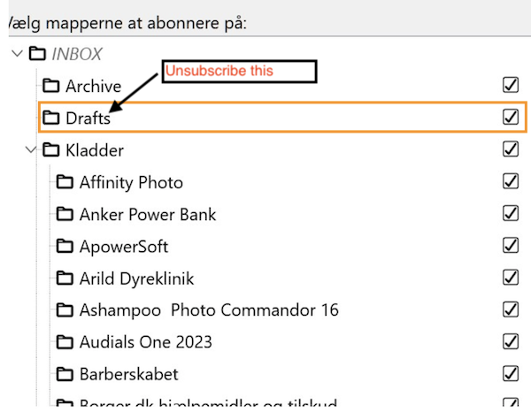This screenshot has width=531, height=420.
Task: Uncheck the Affinity Photo subscription checkbox
Action: pyautogui.click(x=510, y=181)
